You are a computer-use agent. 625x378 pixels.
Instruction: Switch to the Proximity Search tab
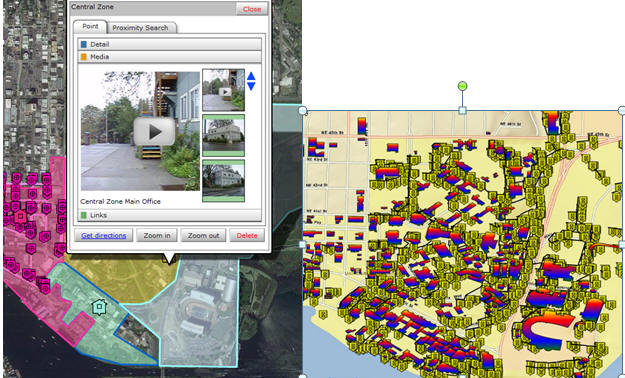(x=140, y=28)
